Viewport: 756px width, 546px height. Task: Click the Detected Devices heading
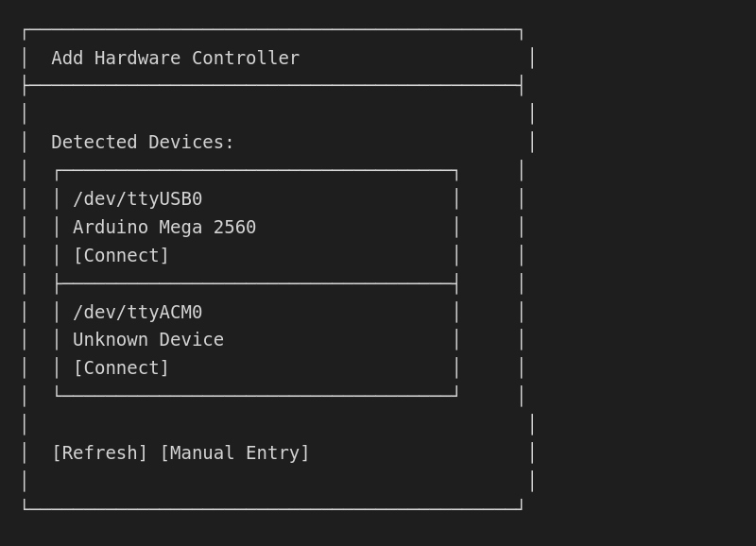point(143,142)
